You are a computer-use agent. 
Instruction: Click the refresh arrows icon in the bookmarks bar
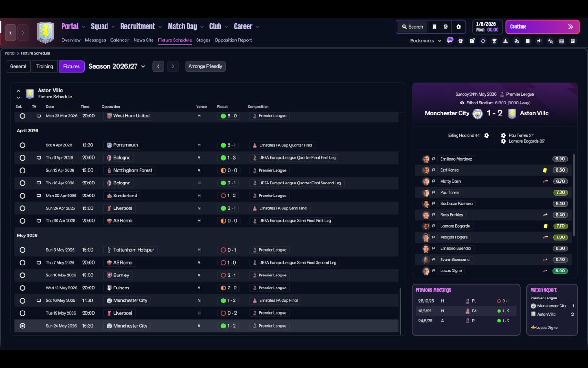483,41
